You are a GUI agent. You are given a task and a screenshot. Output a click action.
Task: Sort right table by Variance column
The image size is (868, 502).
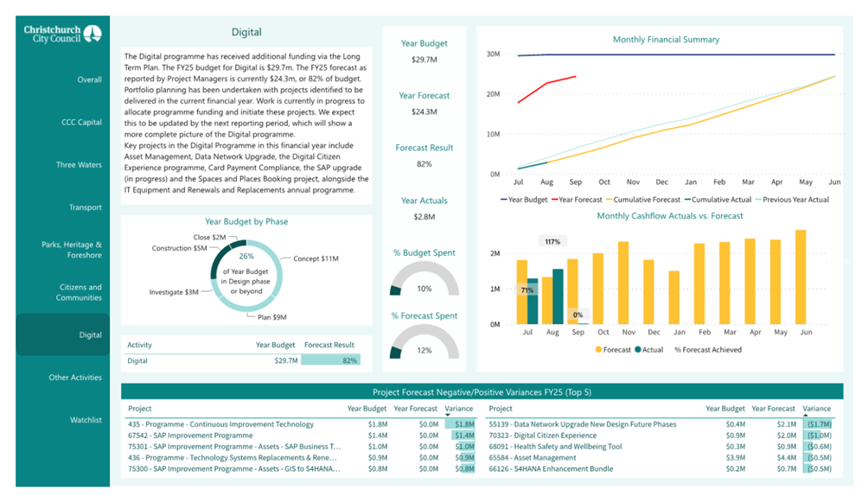pos(816,409)
